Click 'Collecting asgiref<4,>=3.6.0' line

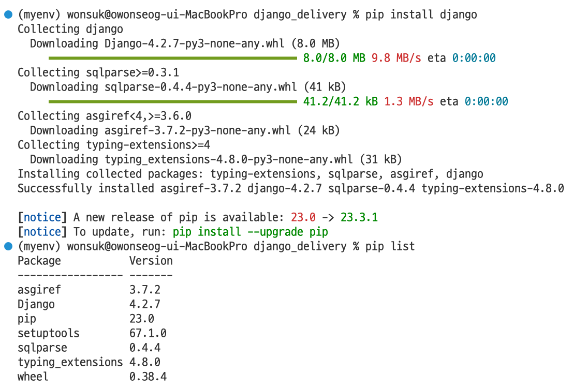pos(105,116)
